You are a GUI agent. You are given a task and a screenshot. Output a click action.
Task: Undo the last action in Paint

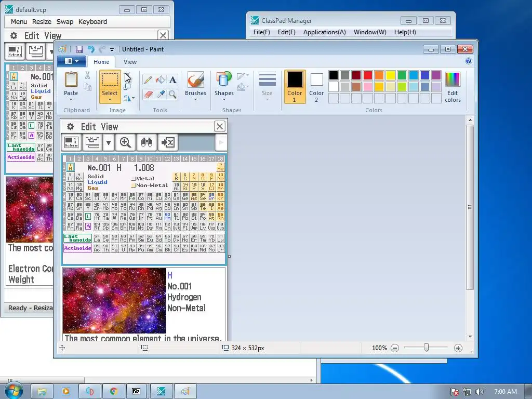pos(90,49)
